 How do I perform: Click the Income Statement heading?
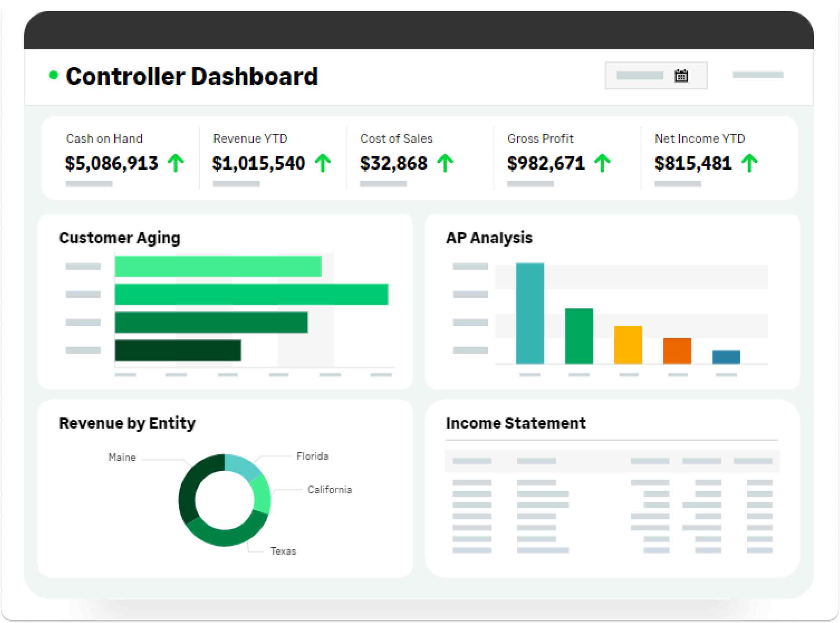coord(516,423)
